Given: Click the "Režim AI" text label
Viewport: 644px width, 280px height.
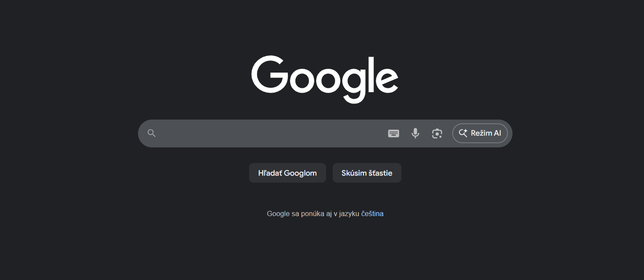Looking at the screenshot, I should 486,133.
